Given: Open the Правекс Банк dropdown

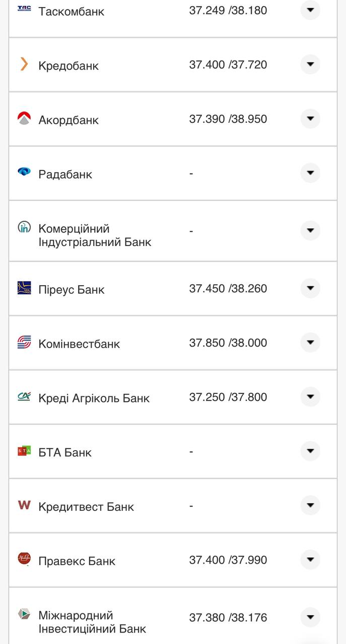Looking at the screenshot, I should [310, 559].
